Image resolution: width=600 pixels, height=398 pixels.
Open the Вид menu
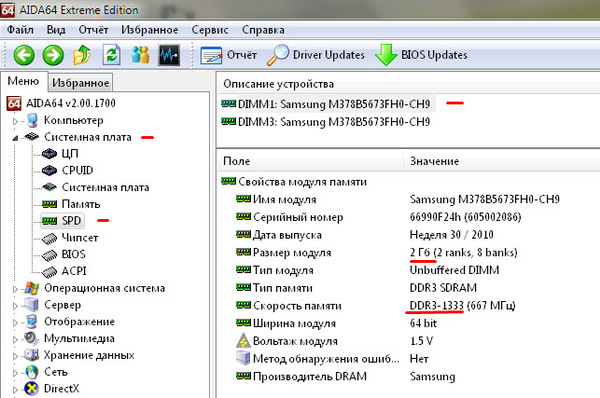[56, 30]
